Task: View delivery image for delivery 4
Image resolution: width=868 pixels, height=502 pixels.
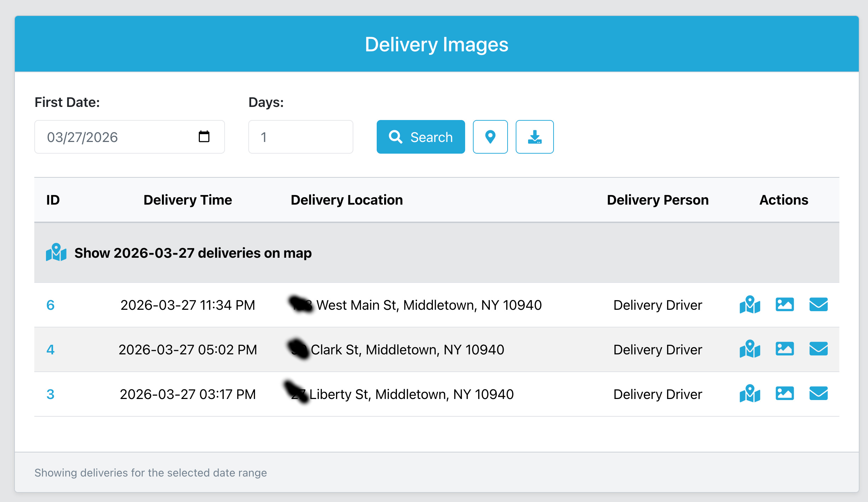Action: click(785, 349)
